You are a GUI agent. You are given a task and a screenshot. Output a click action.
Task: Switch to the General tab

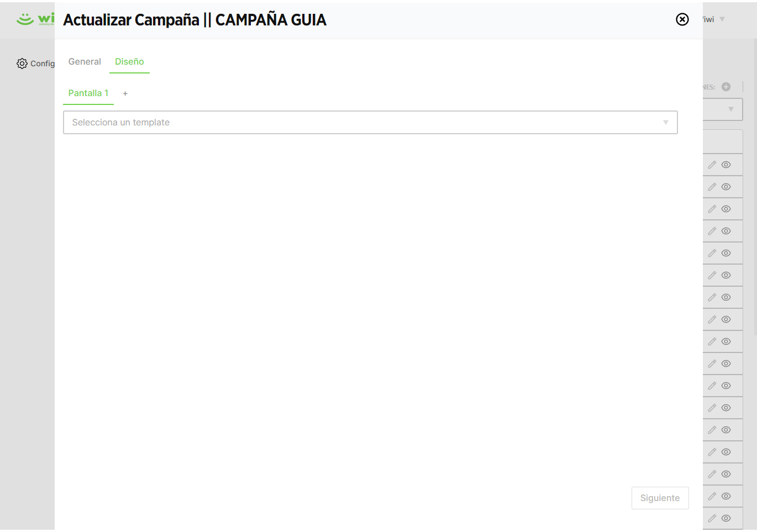[x=85, y=61]
